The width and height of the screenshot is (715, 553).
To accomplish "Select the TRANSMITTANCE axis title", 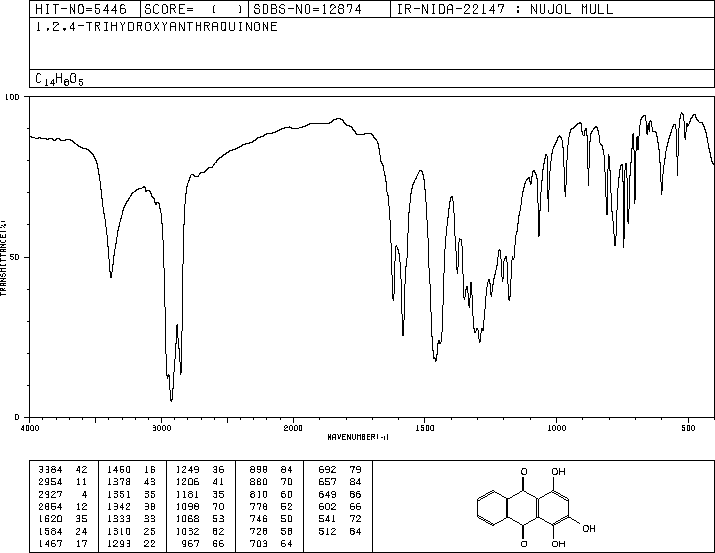I will point(3,258).
